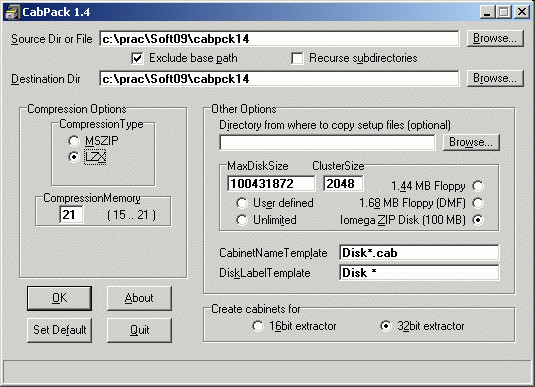This screenshot has height=387, width=535.
Task: Click the DiskLabelTemplate field
Action: click(x=419, y=273)
